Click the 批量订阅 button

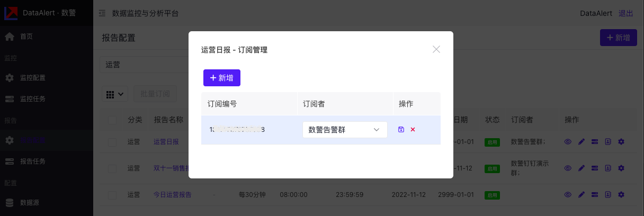[x=155, y=94]
